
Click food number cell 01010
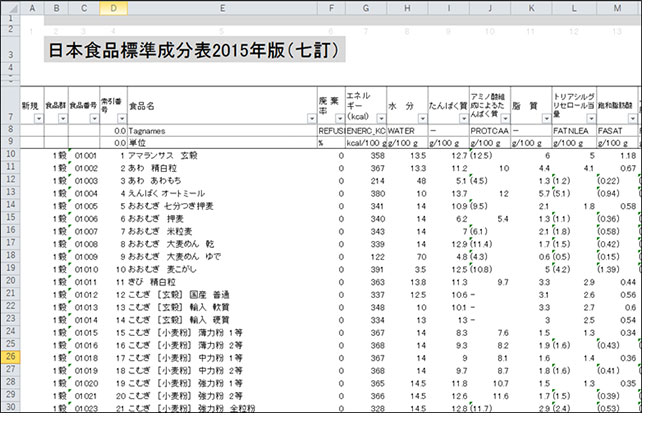pyautogui.click(x=84, y=269)
